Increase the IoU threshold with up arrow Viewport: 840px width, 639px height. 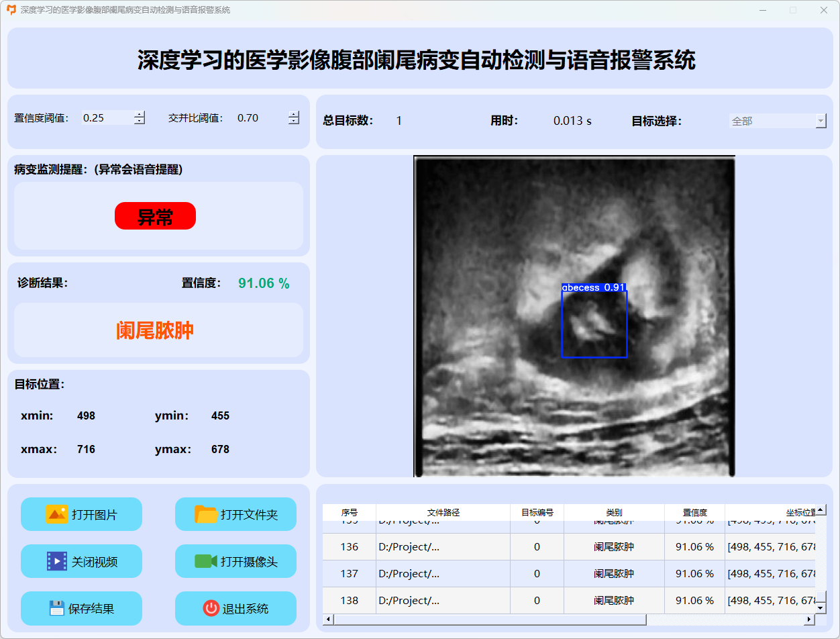294,114
